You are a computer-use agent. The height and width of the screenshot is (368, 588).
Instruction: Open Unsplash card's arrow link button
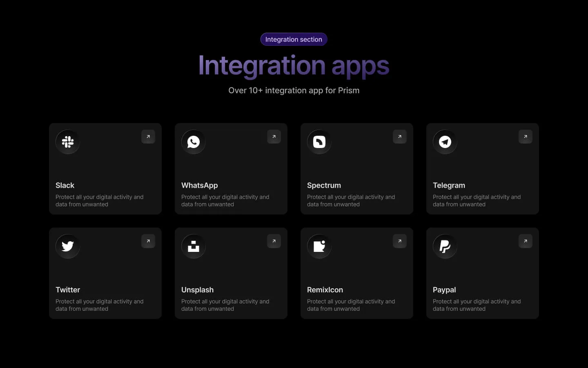(x=274, y=241)
